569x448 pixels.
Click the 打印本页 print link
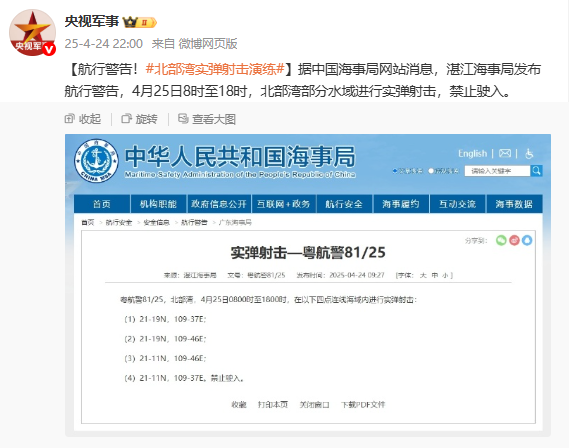pos(273,404)
